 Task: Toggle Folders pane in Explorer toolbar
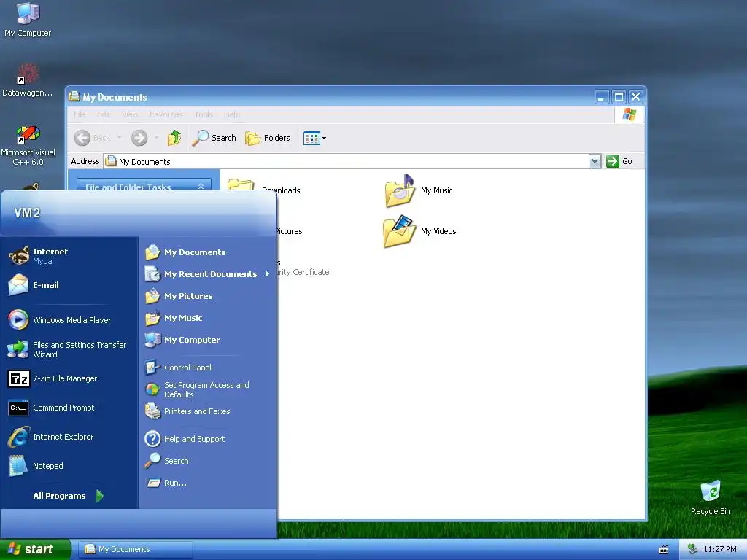pyautogui.click(x=267, y=138)
